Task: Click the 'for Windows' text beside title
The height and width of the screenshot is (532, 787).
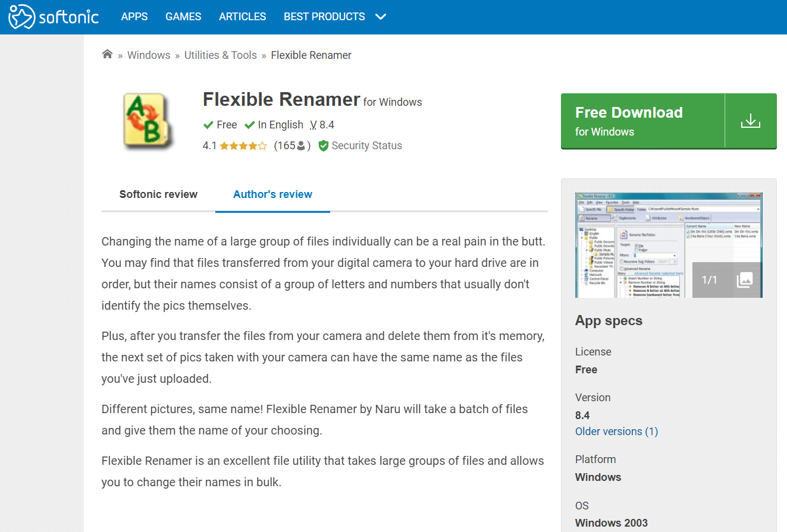Action: pos(393,102)
